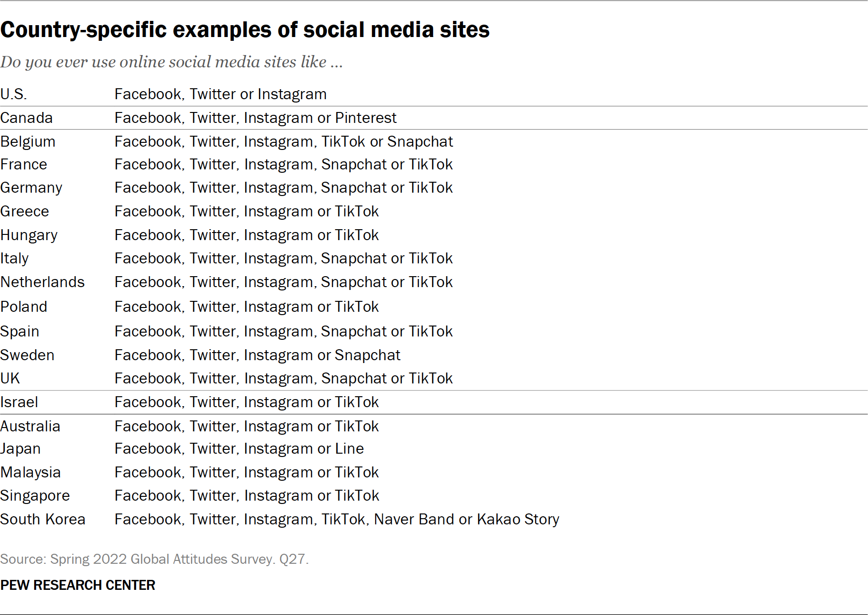
Task: Select the Netherlands row
Action: click(43, 282)
